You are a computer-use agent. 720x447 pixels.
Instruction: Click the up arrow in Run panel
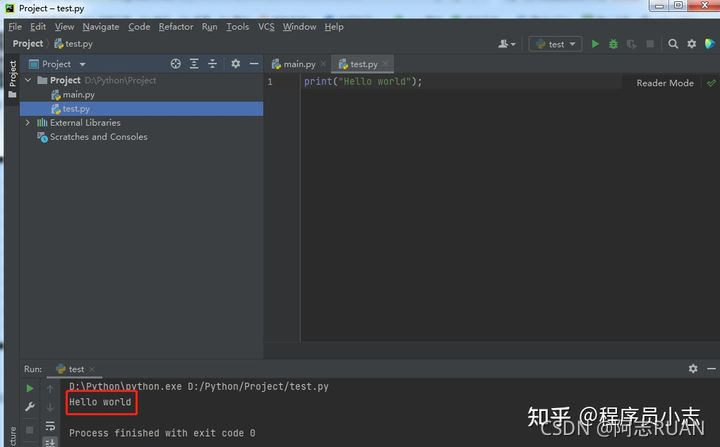click(x=50, y=389)
